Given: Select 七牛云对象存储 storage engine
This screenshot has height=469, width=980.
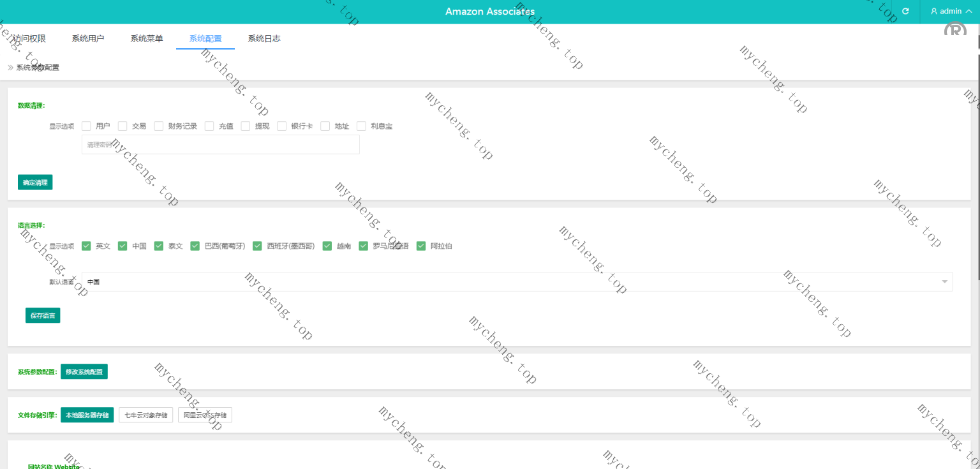Looking at the screenshot, I should [145, 415].
